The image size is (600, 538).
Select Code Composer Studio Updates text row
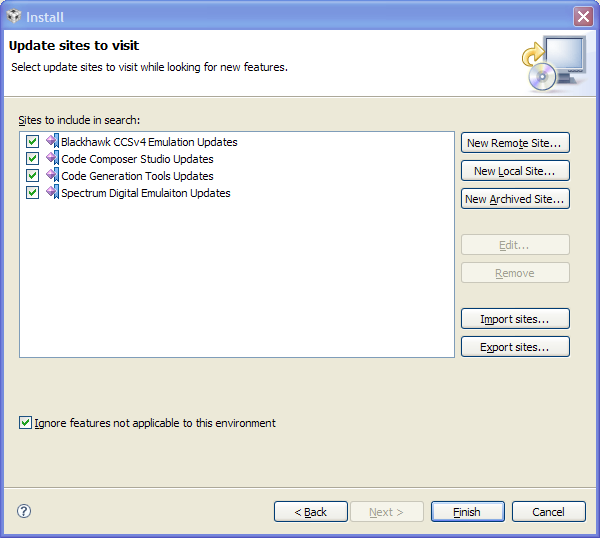137,159
